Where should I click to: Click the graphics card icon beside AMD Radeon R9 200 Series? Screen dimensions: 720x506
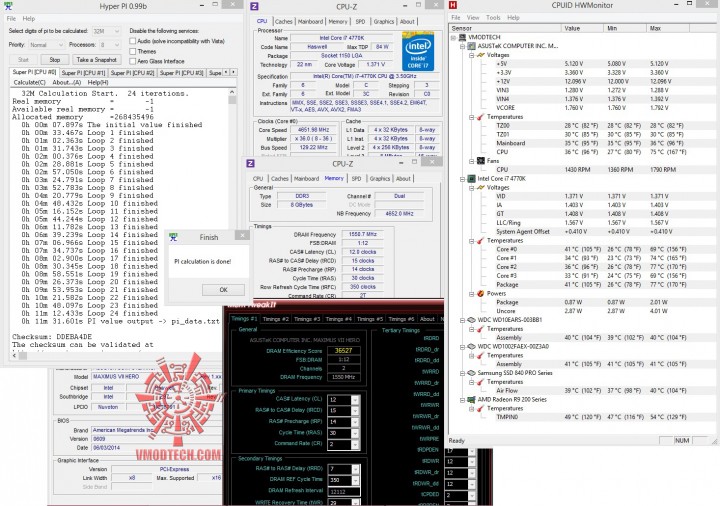[x=472, y=399]
